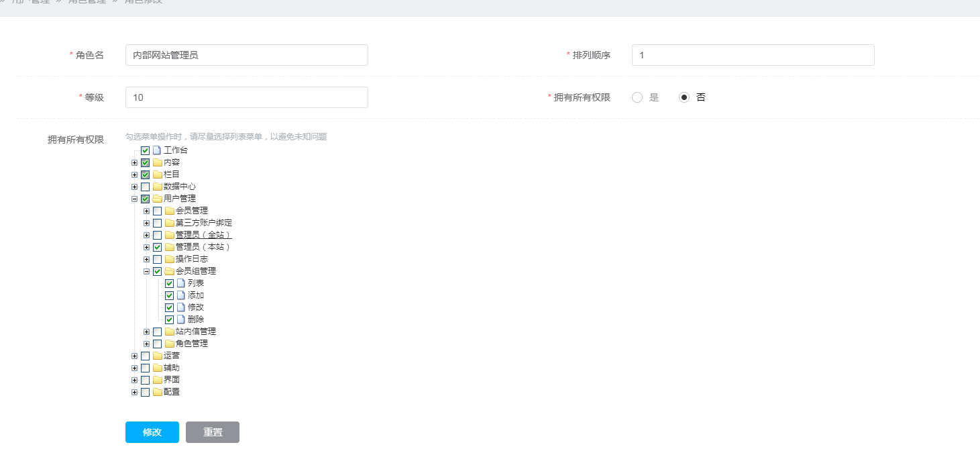
Task: Check the 站内信管理 checkbox
Action: [x=157, y=332]
